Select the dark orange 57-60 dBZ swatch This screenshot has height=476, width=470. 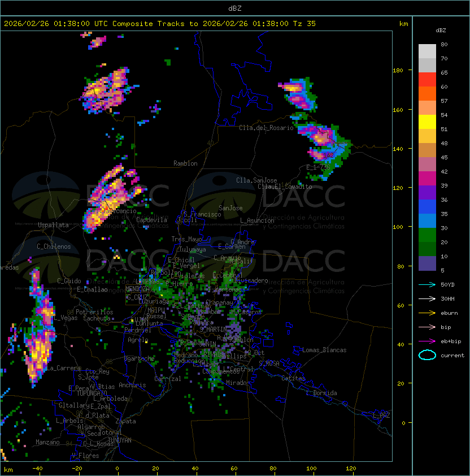tap(427, 93)
